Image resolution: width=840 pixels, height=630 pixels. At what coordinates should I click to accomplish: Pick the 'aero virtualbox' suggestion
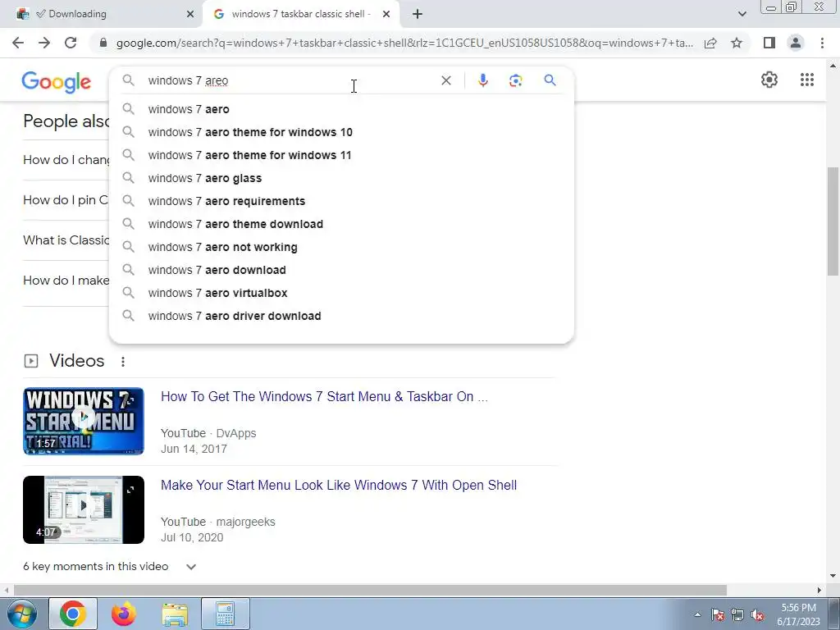(341, 294)
